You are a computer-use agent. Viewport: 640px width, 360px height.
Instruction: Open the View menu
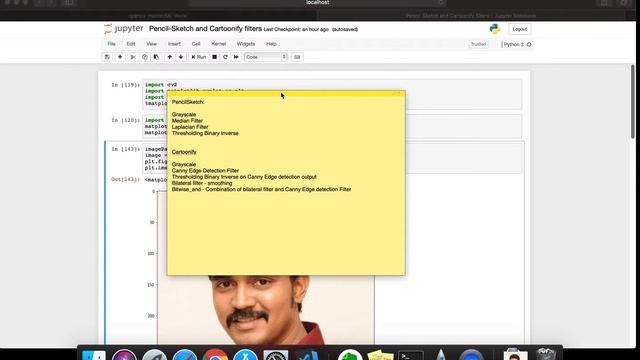pyautogui.click(x=151, y=44)
